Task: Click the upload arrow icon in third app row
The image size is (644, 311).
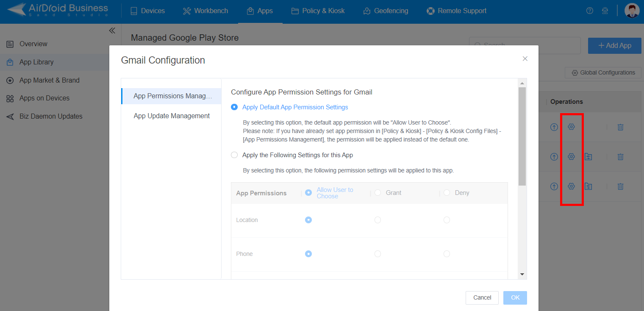Action: 554,186
